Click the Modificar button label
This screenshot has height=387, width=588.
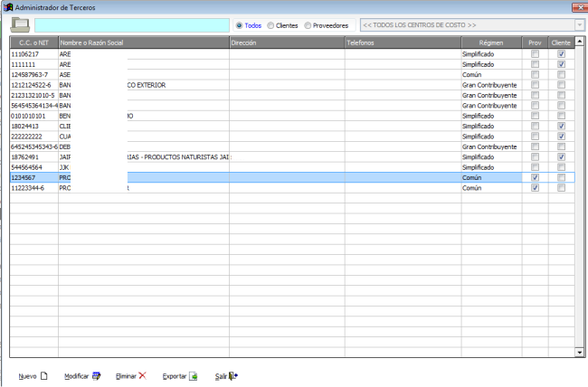(77, 376)
